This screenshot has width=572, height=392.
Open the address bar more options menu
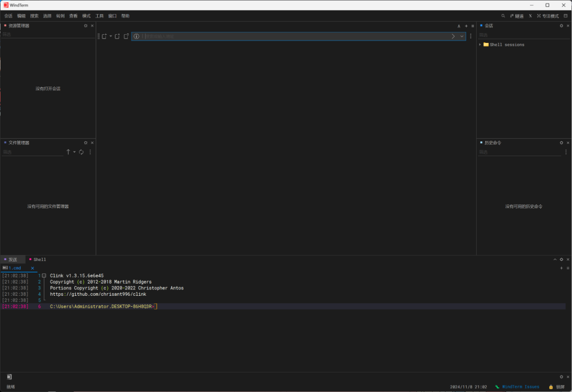pos(471,36)
